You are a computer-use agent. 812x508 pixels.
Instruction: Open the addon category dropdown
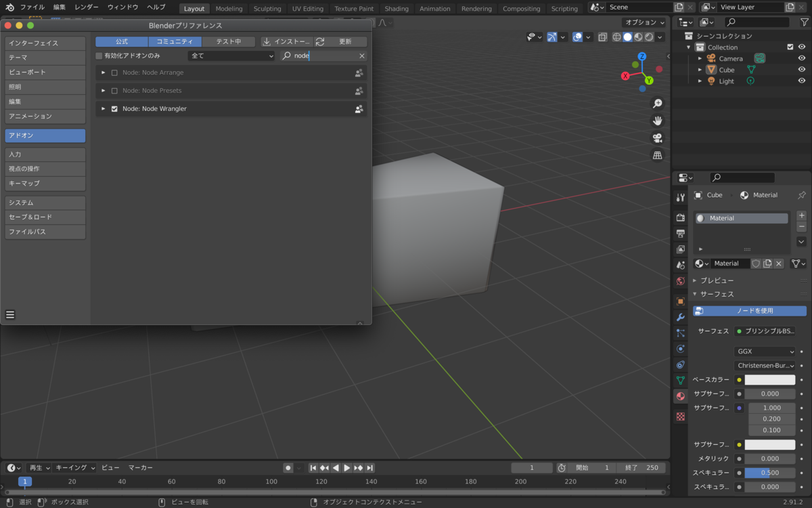point(231,56)
